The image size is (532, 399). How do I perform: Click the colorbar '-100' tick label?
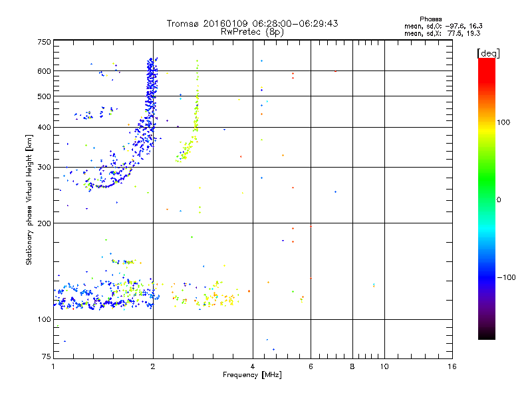tap(506, 277)
